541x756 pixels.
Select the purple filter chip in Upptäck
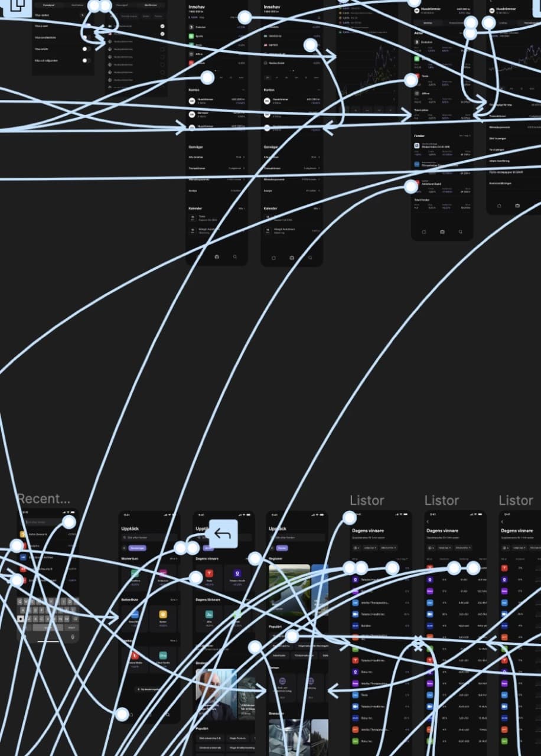pyautogui.click(x=137, y=548)
